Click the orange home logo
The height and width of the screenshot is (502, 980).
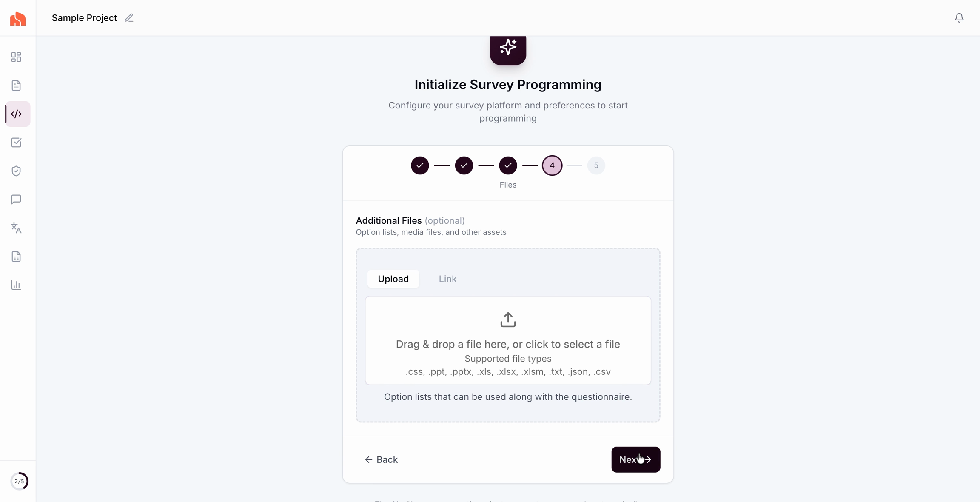coord(18,19)
